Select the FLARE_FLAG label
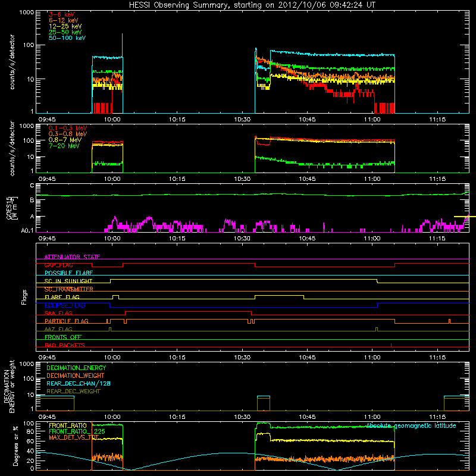The width and height of the screenshot is (476, 476). (x=62, y=297)
